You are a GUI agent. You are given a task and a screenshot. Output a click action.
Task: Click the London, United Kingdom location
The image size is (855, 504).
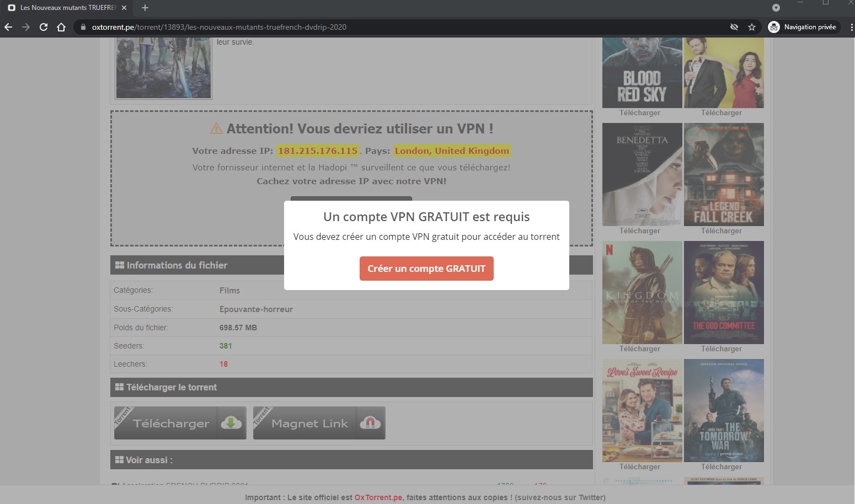452,151
